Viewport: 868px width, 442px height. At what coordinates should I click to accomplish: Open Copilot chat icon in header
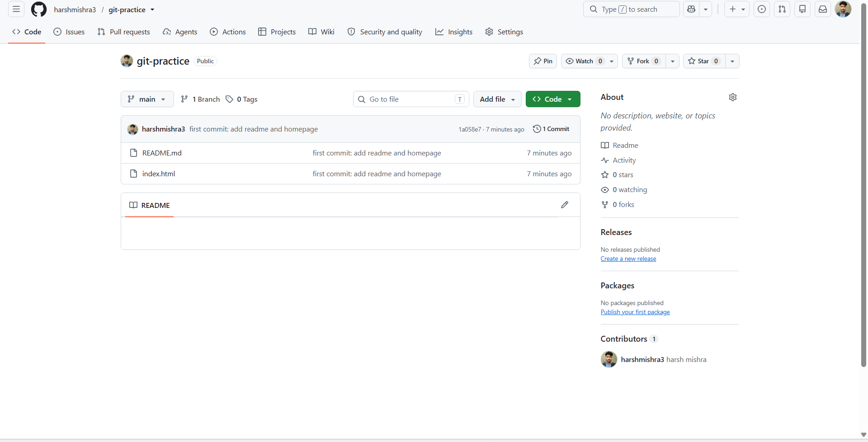[x=691, y=9]
